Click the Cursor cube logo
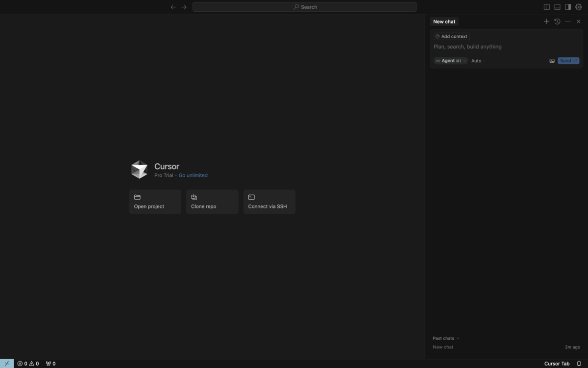This screenshot has height=368, width=588. click(139, 169)
